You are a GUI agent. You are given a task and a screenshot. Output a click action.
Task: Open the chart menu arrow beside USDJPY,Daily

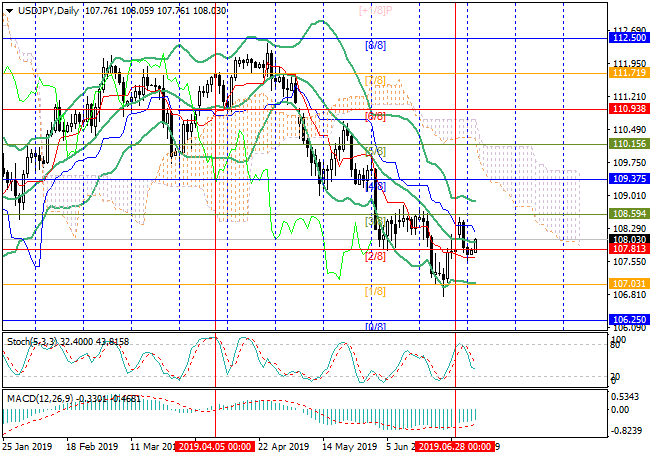click(x=7, y=8)
